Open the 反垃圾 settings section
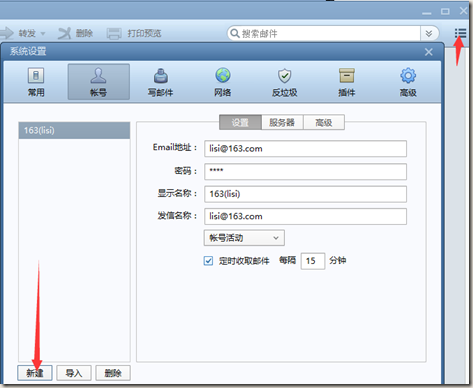 [x=284, y=82]
